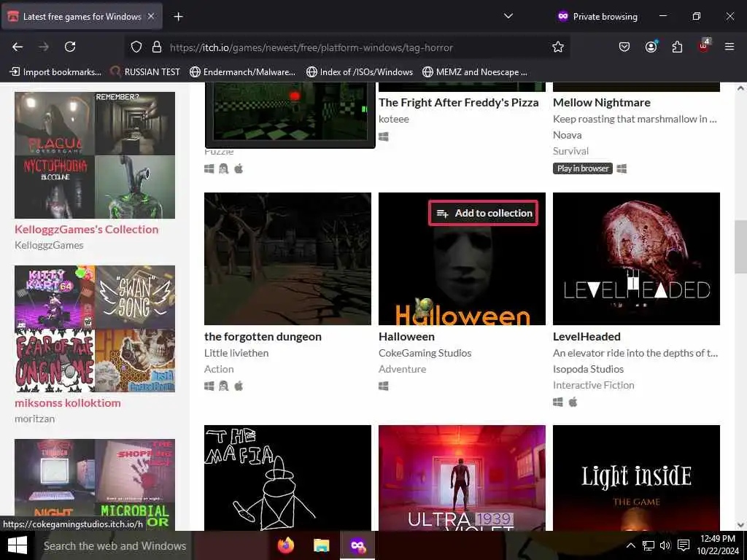Open the tracking protection shield icon
747x560 pixels.
click(136, 47)
